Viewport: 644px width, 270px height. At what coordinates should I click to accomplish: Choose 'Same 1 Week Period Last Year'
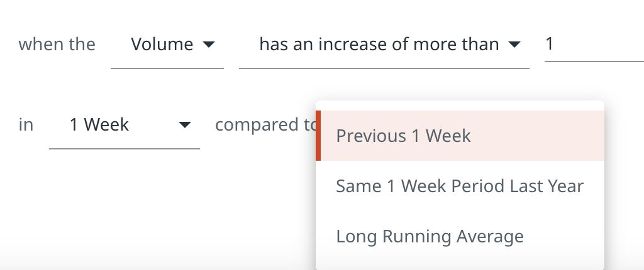(460, 186)
